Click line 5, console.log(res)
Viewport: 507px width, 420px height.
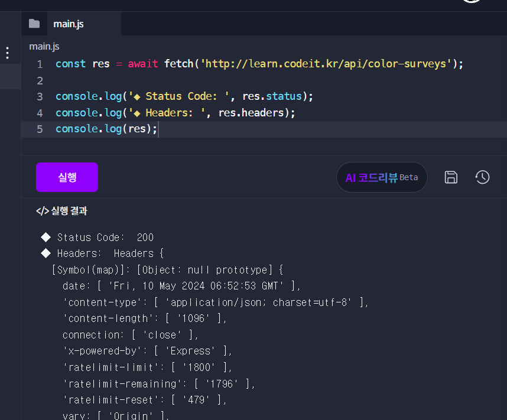[x=106, y=129]
